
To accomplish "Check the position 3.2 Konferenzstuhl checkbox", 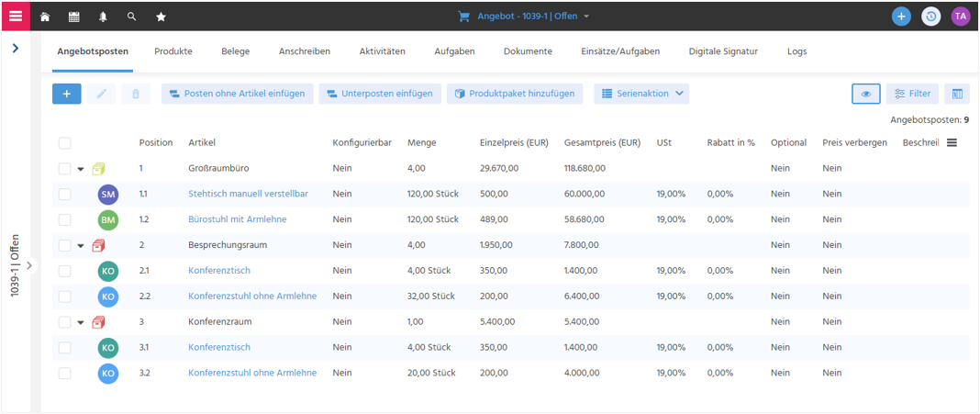I will pyautogui.click(x=64, y=374).
